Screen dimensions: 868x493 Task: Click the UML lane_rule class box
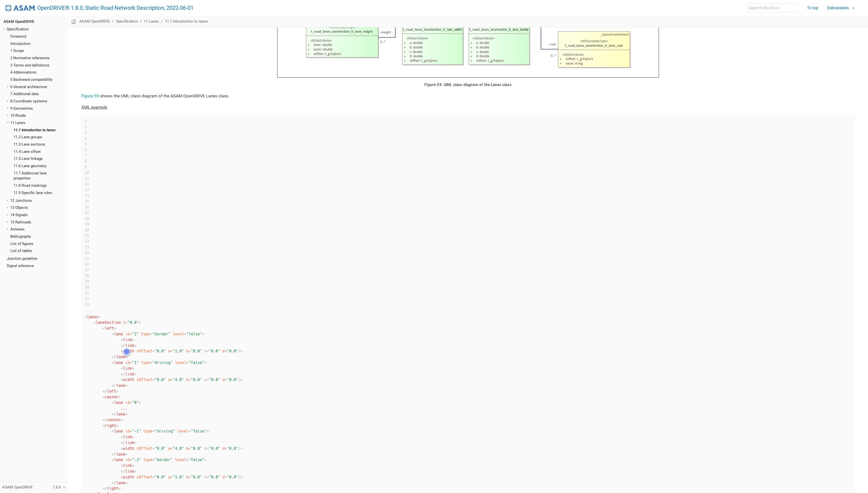tap(594, 49)
